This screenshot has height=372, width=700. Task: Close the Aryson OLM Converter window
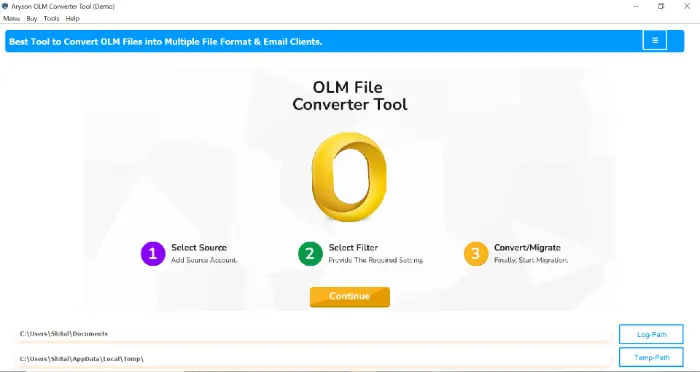(687, 6)
